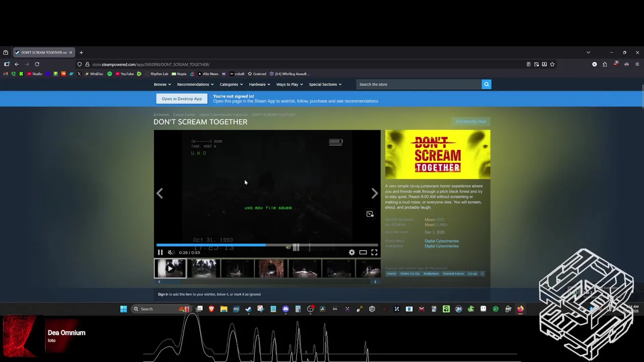This screenshot has height=362, width=644.
Task: Click Don't Scream Together capsule image
Action: point(438,154)
